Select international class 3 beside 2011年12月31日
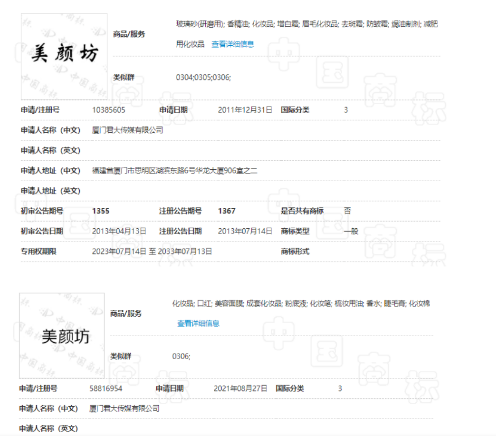This screenshot has width=496, height=446. click(x=346, y=110)
